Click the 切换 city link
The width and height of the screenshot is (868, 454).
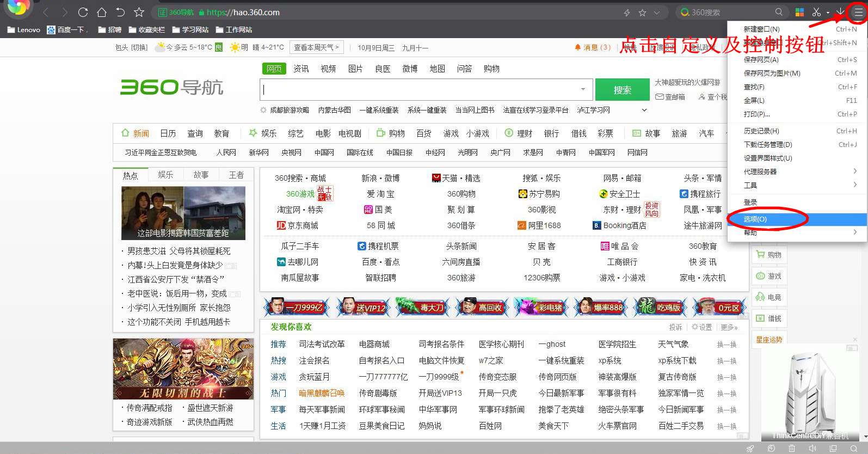(139, 47)
